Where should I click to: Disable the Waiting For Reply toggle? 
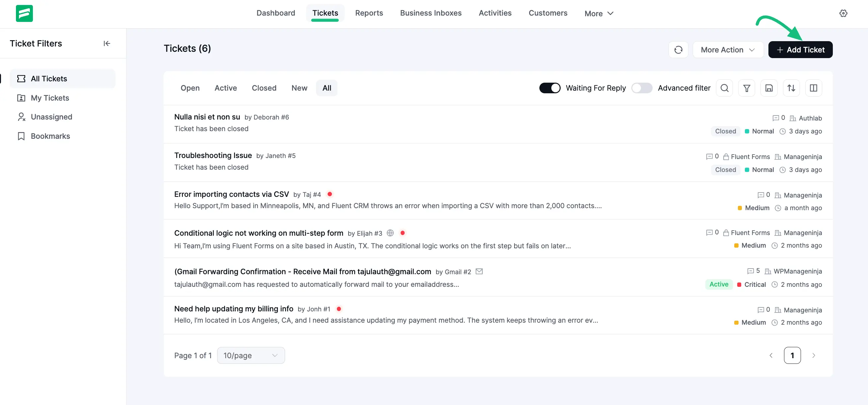point(550,88)
